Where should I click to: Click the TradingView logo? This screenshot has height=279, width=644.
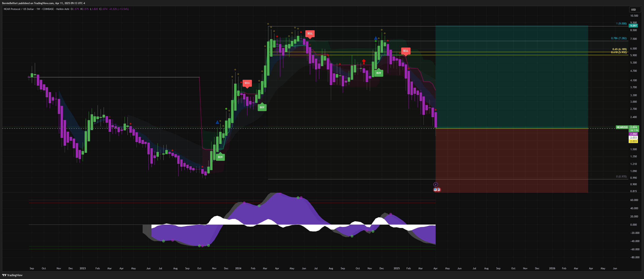[x=12, y=275]
